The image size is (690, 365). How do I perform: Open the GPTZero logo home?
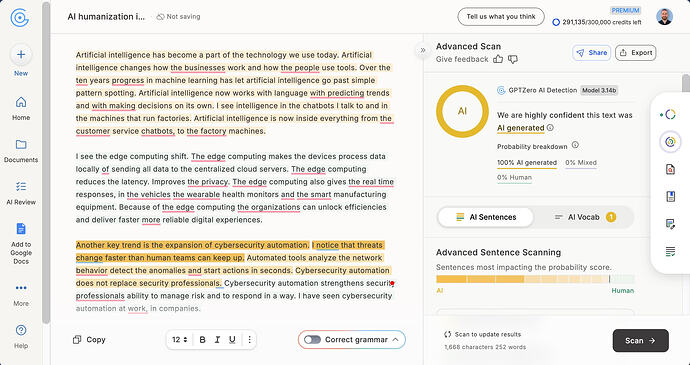[x=19, y=18]
